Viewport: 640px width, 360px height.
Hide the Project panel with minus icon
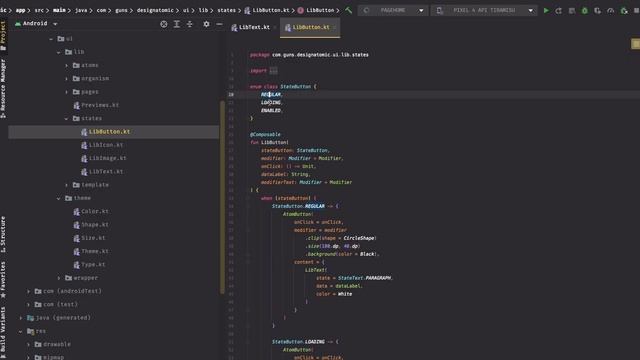pyautogui.click(x=219, y=24)
